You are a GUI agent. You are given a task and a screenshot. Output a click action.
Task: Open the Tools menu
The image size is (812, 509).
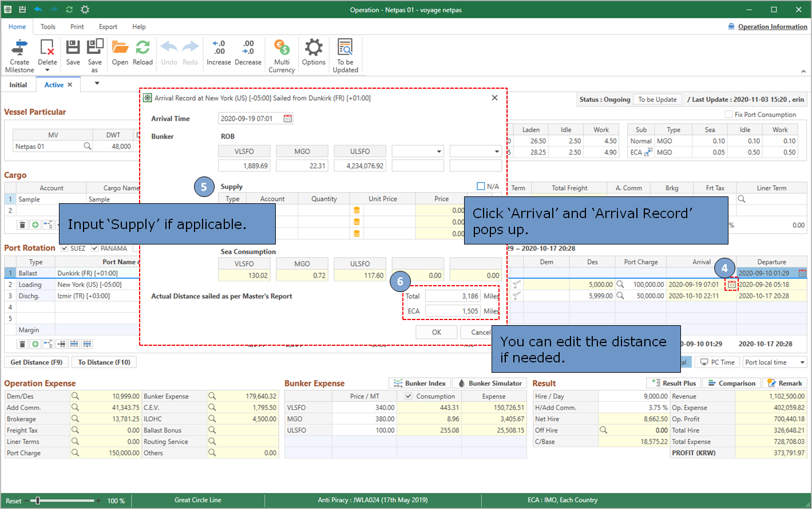click(x=48, y=27)
